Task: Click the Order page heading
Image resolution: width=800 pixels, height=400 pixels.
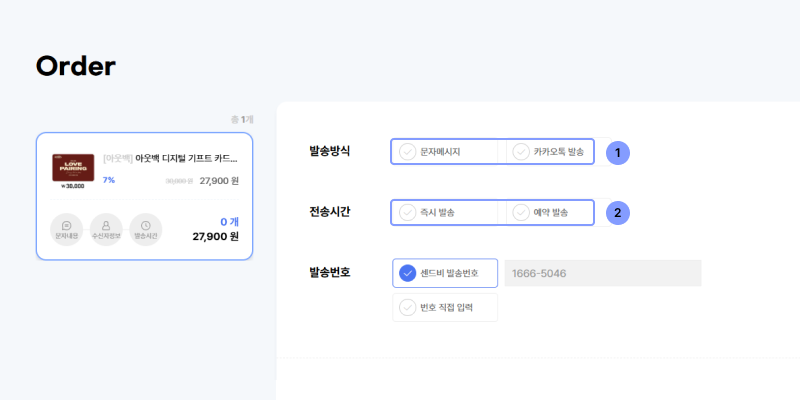Action: point(76,66)
